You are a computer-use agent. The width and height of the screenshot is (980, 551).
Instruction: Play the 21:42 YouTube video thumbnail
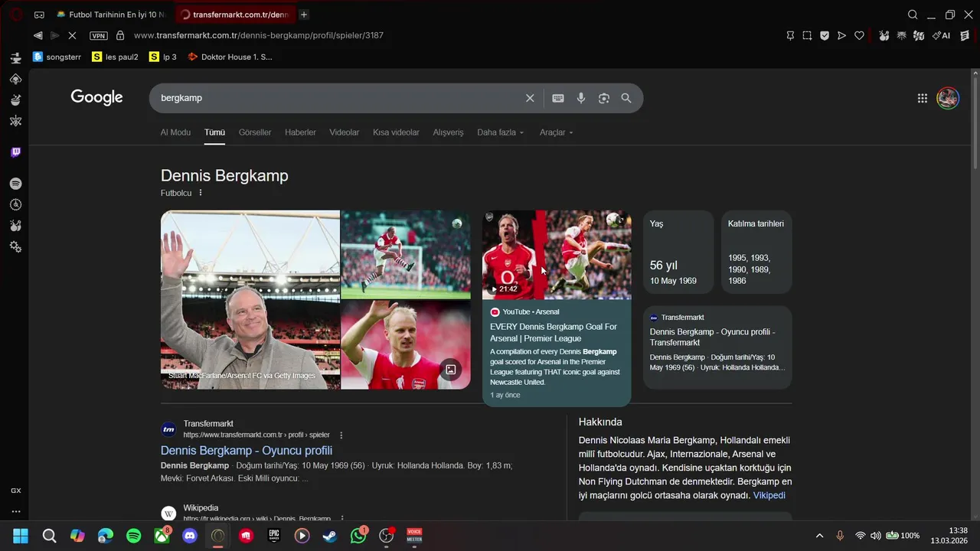[x=557, y=255]
